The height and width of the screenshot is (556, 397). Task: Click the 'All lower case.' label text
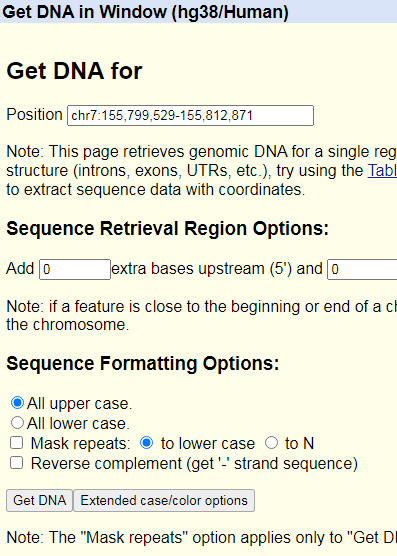pyautogui.click(x=78, y=423)
